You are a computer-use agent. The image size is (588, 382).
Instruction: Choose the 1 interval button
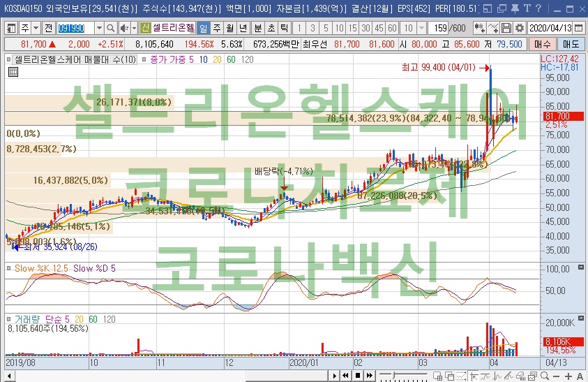click(299, 28)
